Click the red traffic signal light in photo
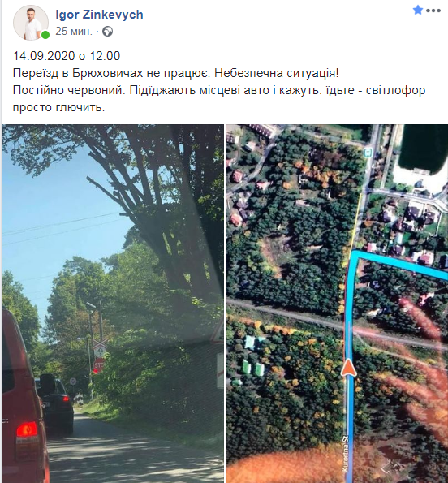This screenshot has width=448, height=483. tap(95, 370)
